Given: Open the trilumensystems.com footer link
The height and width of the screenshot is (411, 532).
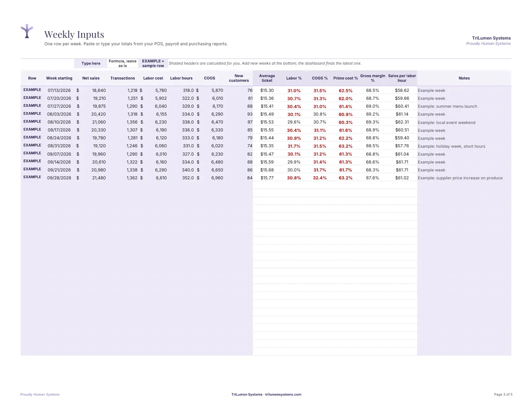Looking at the screenshot, I should [283, 394].
